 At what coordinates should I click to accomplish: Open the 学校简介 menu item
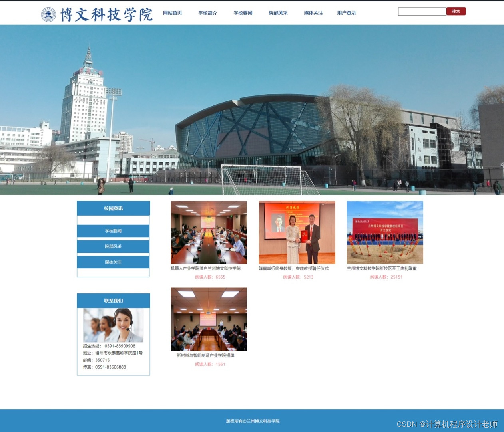tap(207, 13)
